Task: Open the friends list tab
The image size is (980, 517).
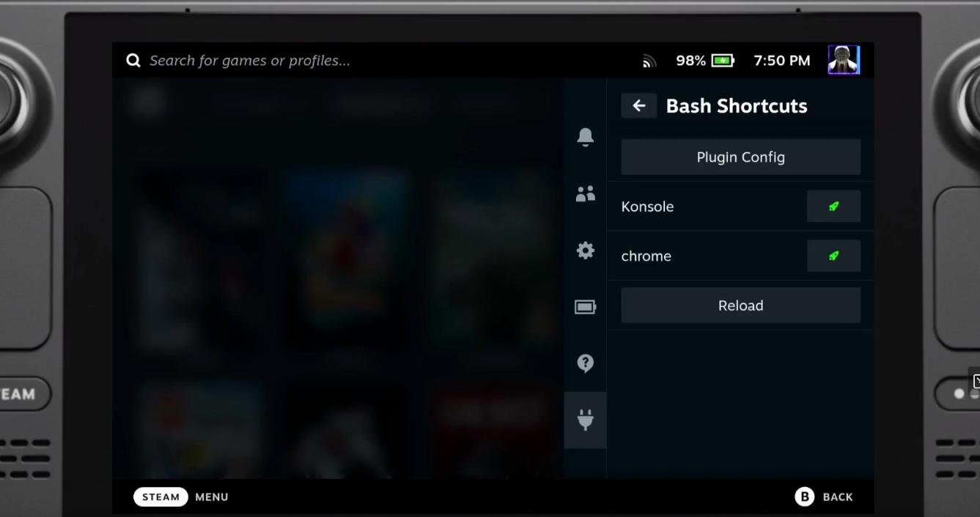Action: [x=585, y=194]
